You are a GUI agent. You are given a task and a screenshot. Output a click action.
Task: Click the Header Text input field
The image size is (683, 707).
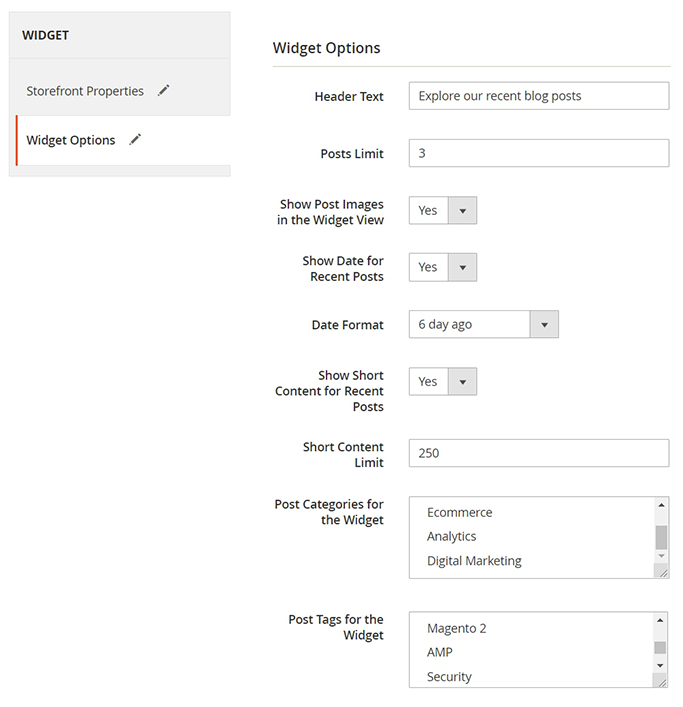pyautogui.click(x=538, y=96)
